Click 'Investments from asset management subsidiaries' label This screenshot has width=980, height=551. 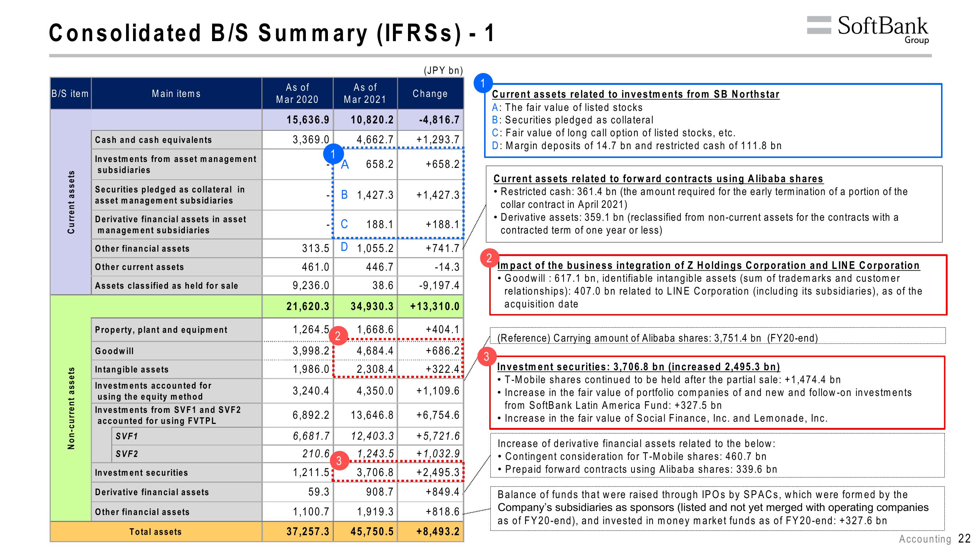click(176, 164)
